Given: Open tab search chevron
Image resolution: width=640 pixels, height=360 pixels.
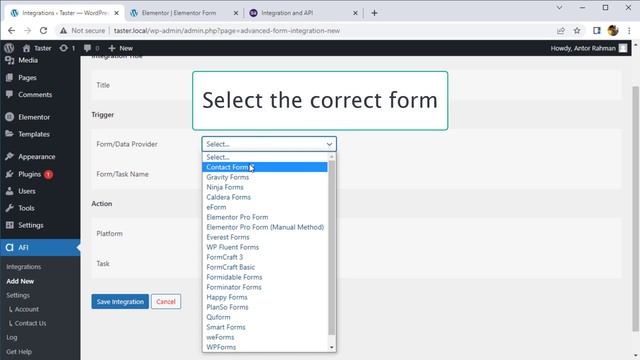Looking at the screenshot, I should [559, 7].
